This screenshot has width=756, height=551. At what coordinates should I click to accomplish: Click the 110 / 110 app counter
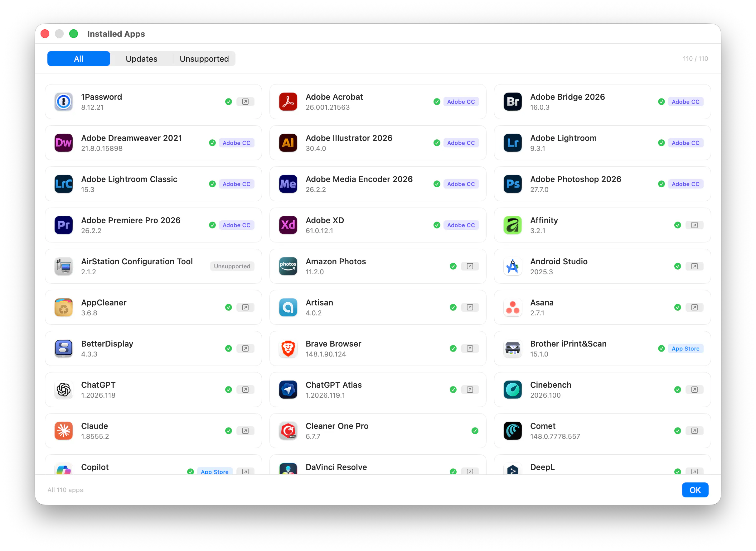(x=695, y=59)
